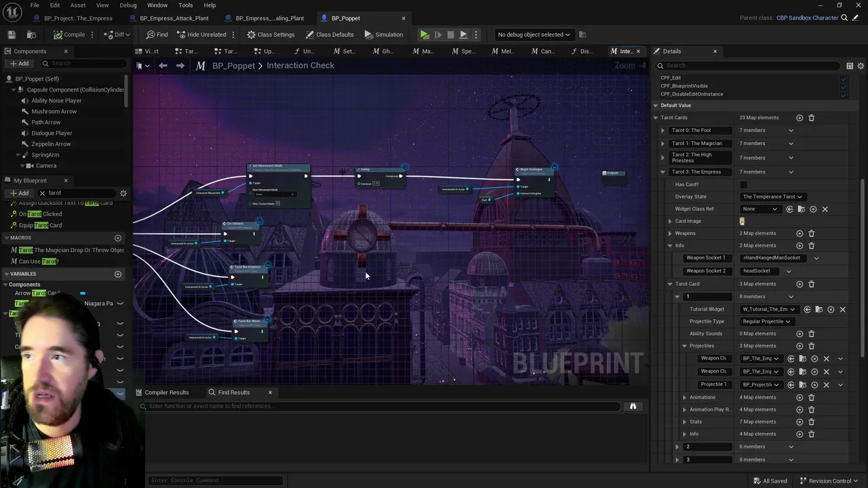Select the Ability Noise Player component
This screenshot has width=868, height=488.
pos(56,100)
